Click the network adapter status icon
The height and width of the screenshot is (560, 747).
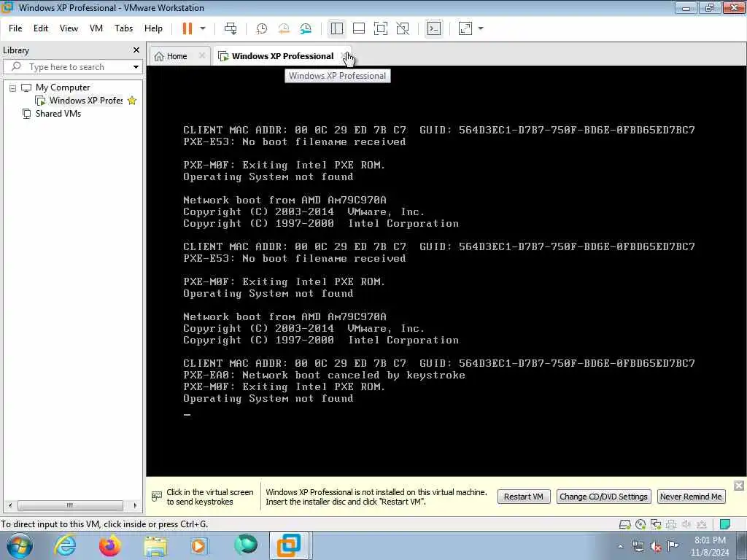pyautogui.click(x=656, y=524)
